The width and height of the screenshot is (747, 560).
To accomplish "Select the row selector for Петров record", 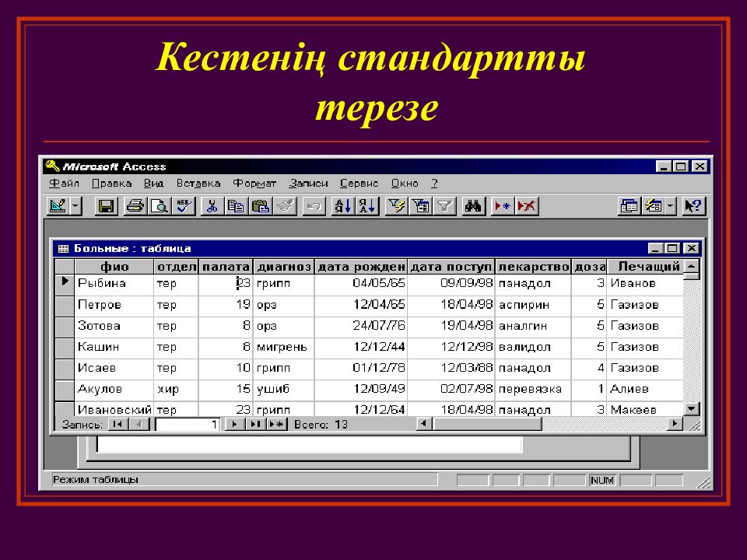I will coord(65,305).
